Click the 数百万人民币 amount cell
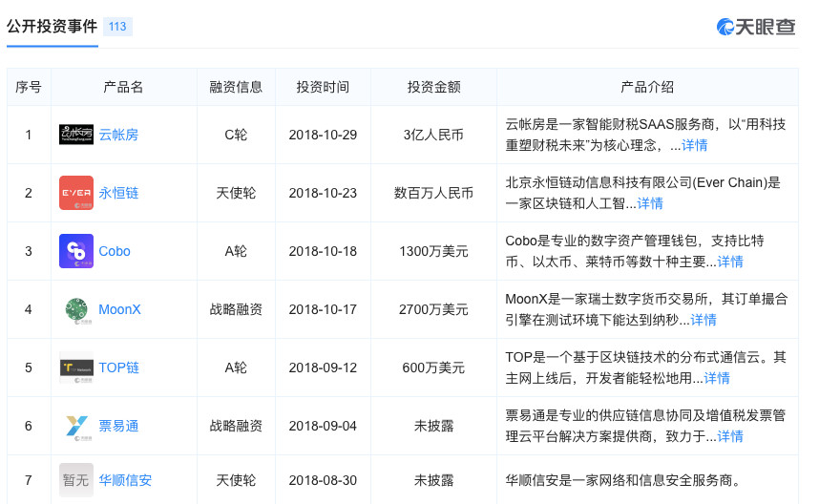 [x=433, y=193]
